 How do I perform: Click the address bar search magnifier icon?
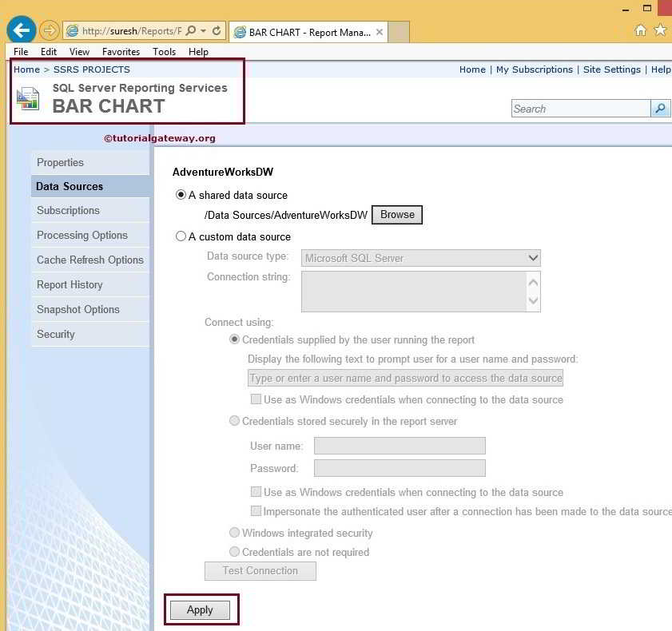point(191,30)
